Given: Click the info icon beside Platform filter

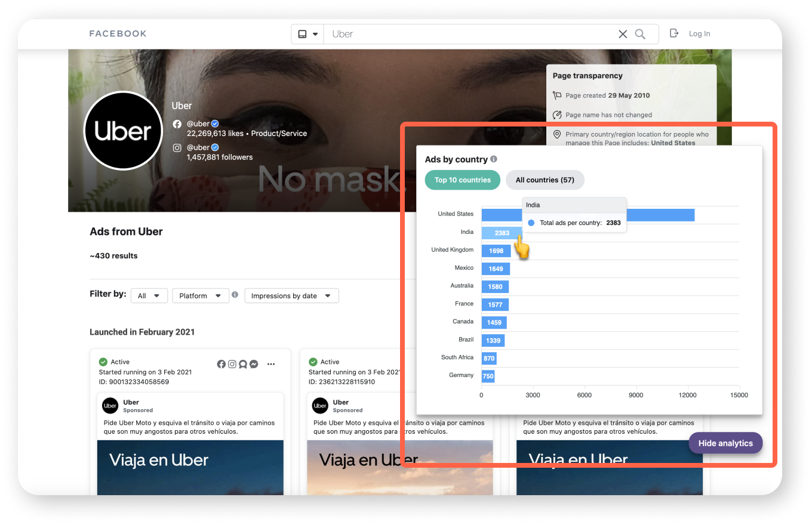Looking at the screenshot, I should [235, 295].
